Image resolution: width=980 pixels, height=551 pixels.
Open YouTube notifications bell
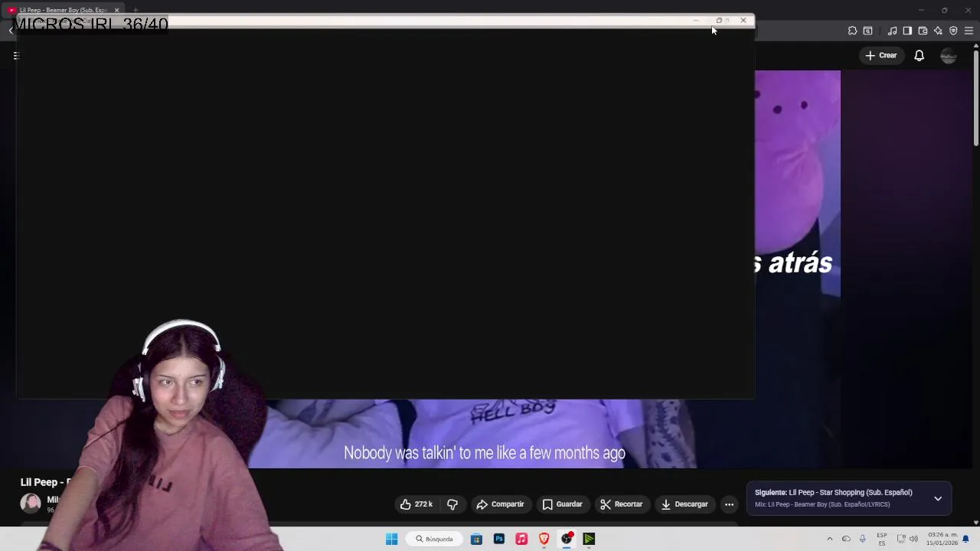pos(919,55)
